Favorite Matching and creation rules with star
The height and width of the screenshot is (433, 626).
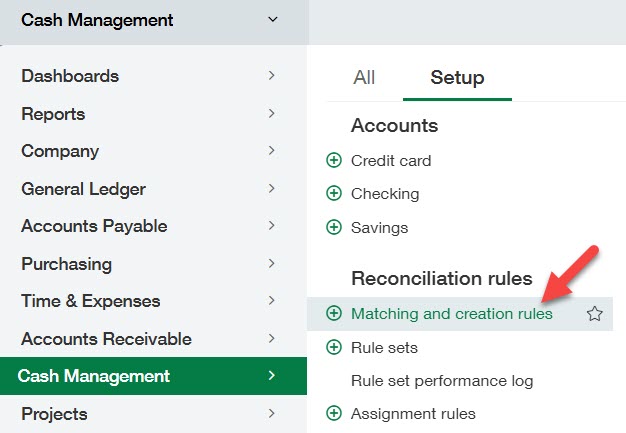(594, 314)
